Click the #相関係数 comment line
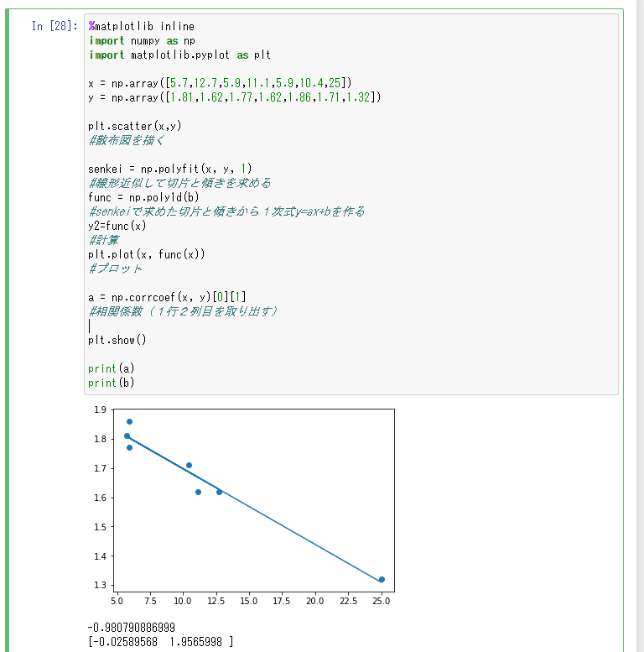Screen dimensions: 644x652 [183, 311]
